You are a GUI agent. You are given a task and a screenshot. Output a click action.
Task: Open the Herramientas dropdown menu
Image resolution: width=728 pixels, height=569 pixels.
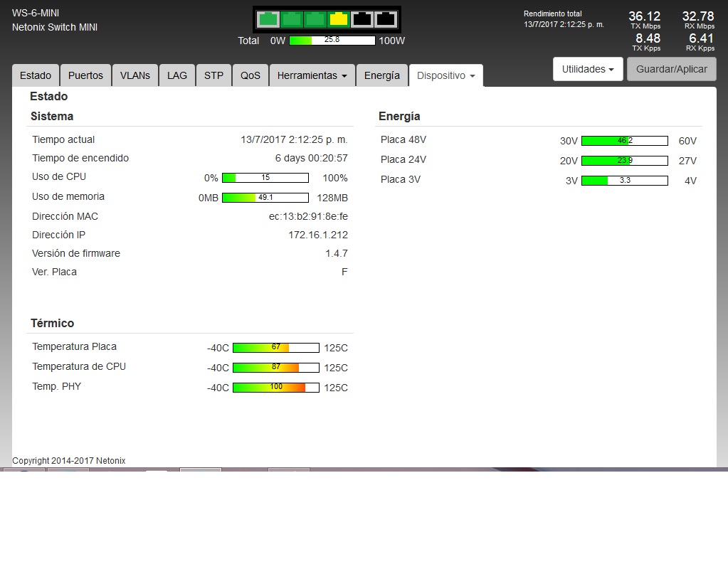coord(312,75)
